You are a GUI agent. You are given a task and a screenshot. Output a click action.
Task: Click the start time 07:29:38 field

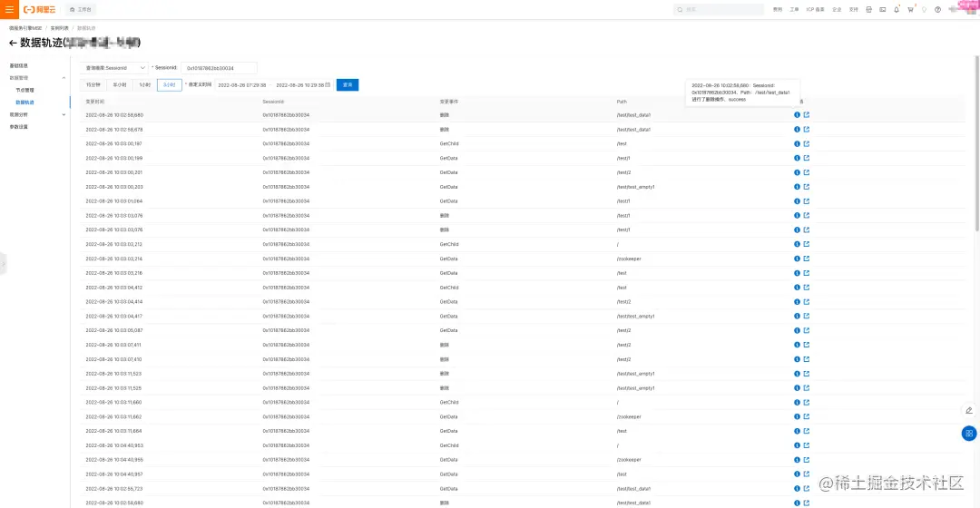pos(242,85)
